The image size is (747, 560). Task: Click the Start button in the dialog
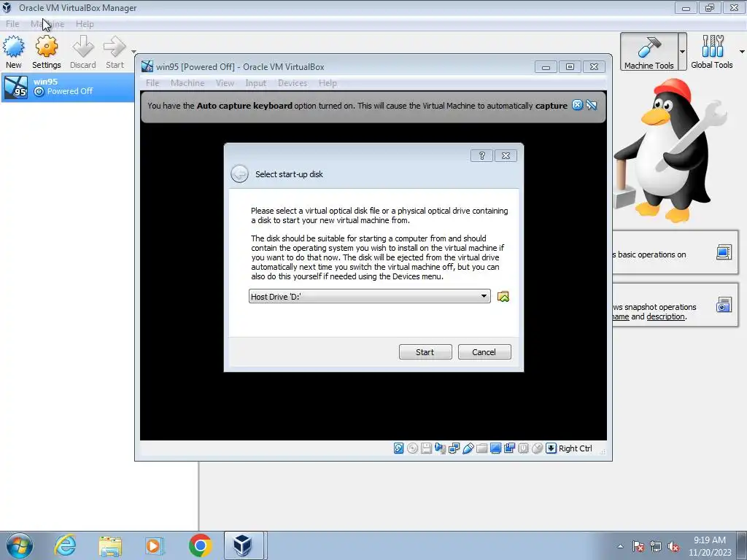pyautogui.click(x=425, y=352)
